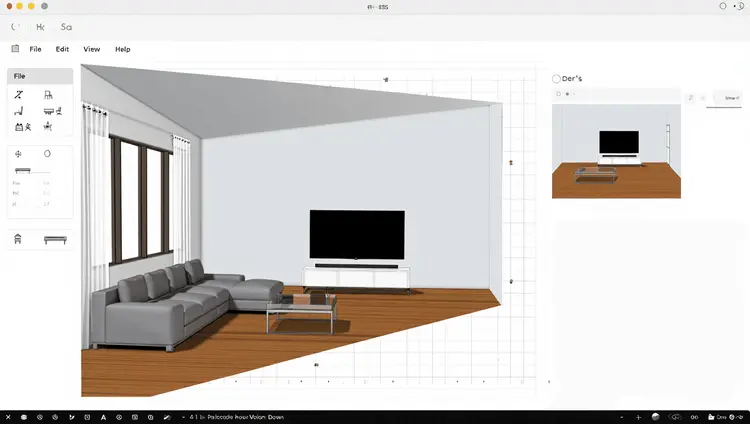Image resolution: width=750 pixels, height=424 pixels.
Task: Click the plus zoom icon in bottom bar
Action: click(638, 417)
